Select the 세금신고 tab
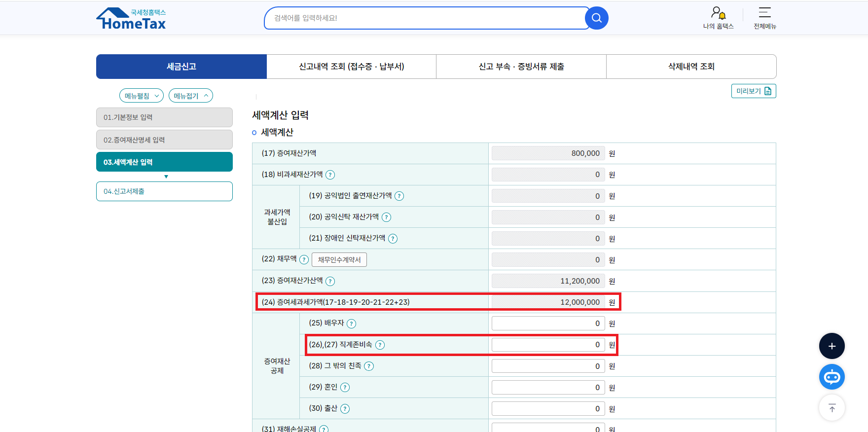The image size is (868, 432). (181, 67)
